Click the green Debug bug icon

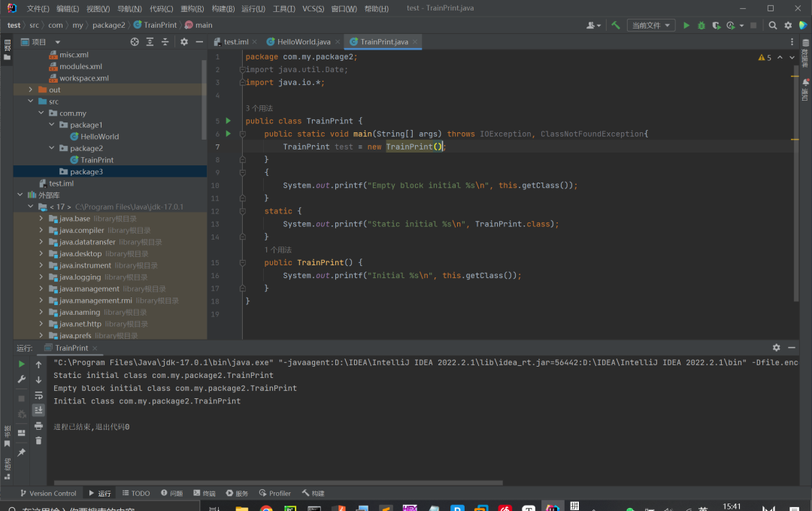(x=701, y=26)
